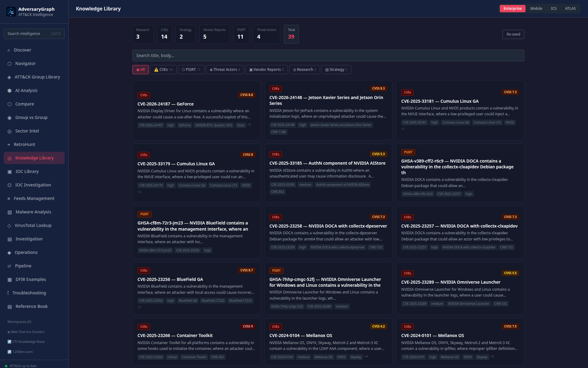Filter by Research 3 chip
This screenshot has width=588, height=368.
(x=304, y=70)
